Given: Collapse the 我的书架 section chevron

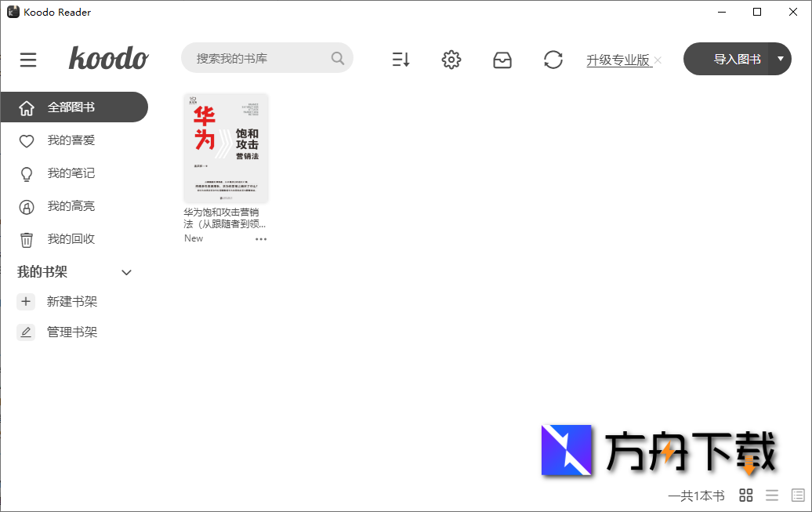Looking at the screenshot, I should click(126, 272).
